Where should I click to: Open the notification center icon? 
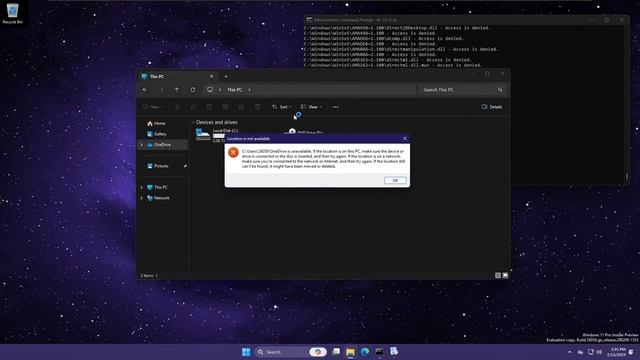pyautogui.click(x=631, y=352)
